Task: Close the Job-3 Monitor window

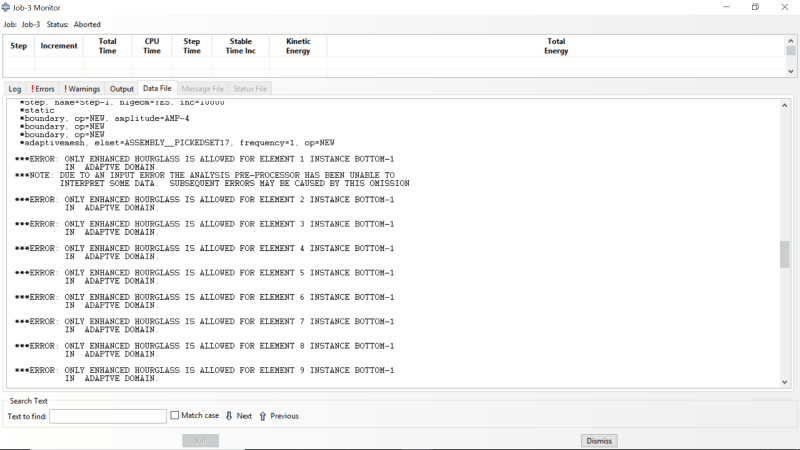Action: (x=785, y=7)
